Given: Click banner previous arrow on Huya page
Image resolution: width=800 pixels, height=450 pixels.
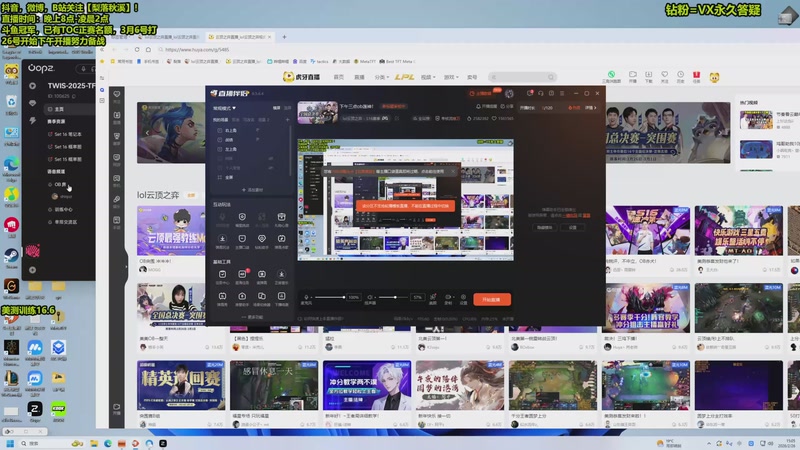Looking at the screenshot, I should coord(147,133).
